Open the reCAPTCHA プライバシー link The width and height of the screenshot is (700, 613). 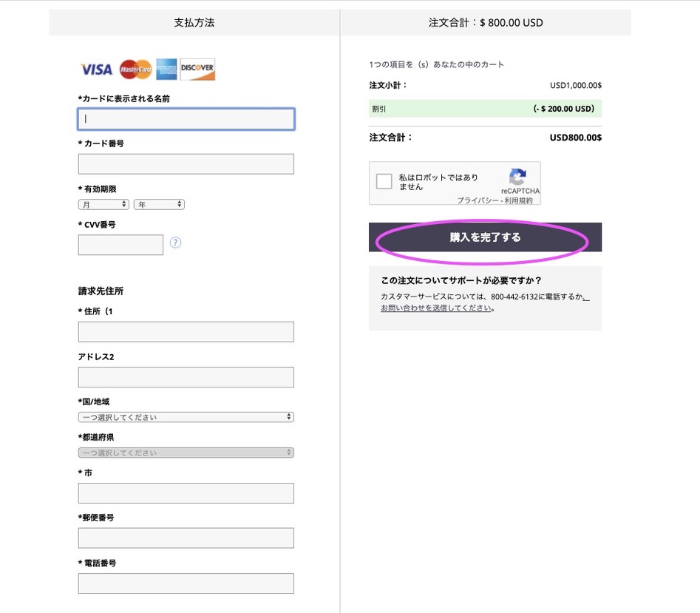pyautogui.click(x=477, y=200)
